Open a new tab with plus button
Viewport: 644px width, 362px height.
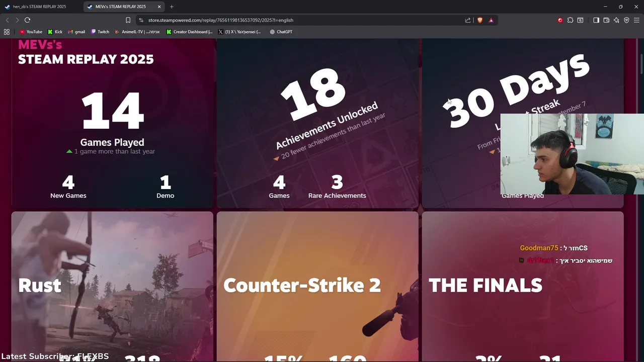[x=172, y=7]
